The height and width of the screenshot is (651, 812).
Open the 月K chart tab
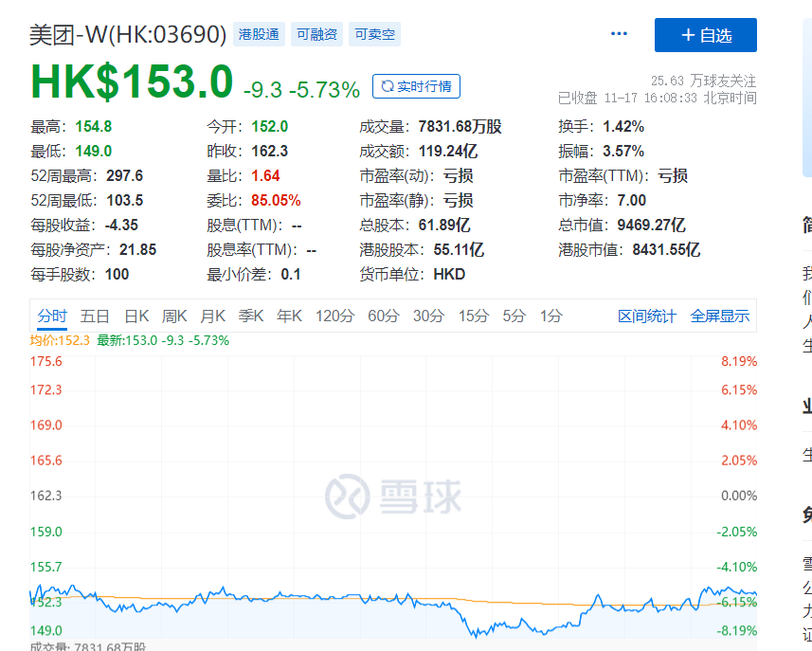pyautogui.click(x=212, y=316)
